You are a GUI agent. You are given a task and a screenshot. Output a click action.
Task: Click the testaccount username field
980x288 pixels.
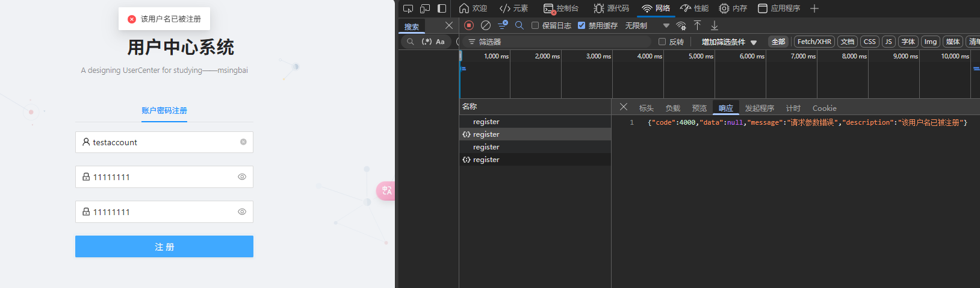point(164,142)
